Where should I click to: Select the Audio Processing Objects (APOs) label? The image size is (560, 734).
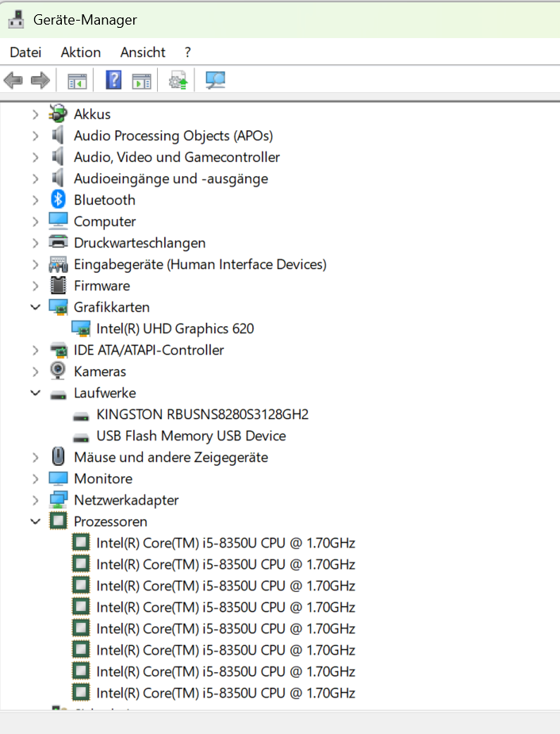pos(173,136)
